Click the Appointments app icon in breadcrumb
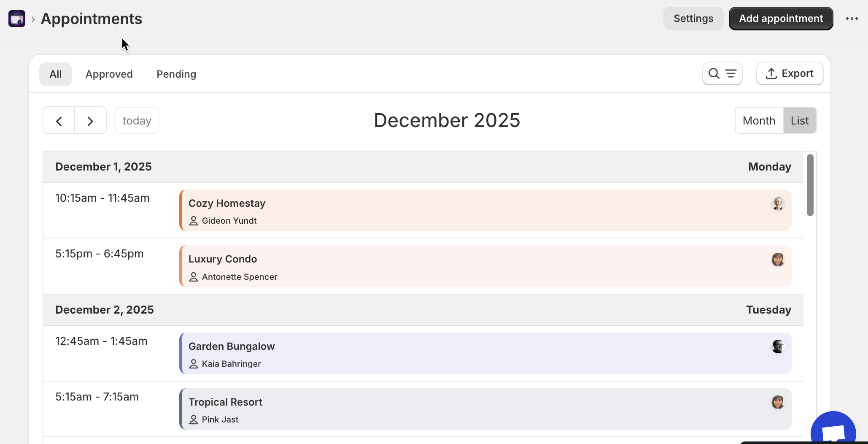 pos(17,19)
